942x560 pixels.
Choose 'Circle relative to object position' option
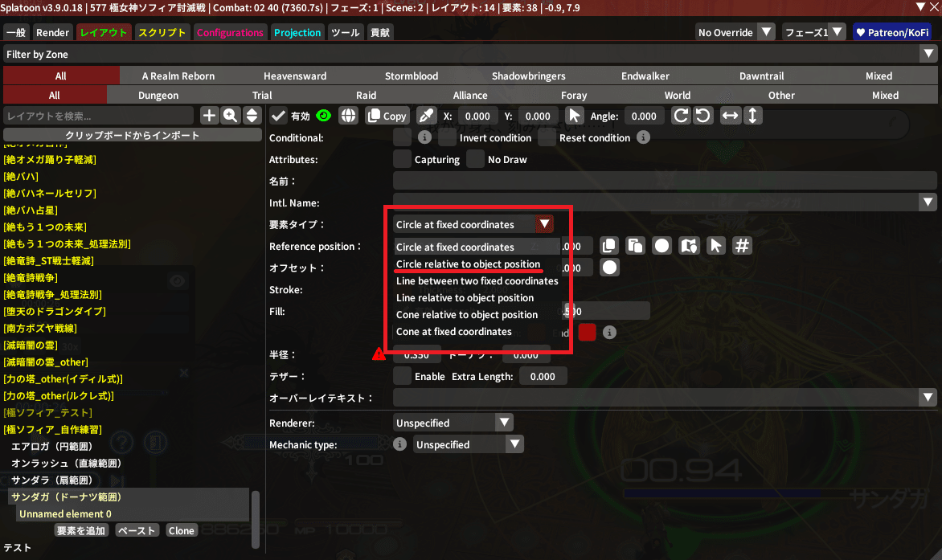pyautogui.click(x=468, y=264)
